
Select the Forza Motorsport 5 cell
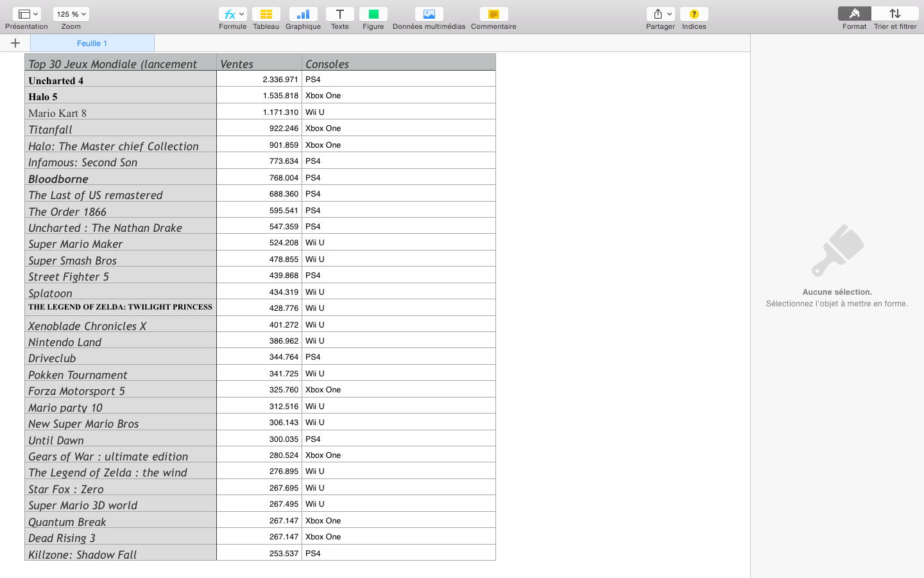(121, 389)
